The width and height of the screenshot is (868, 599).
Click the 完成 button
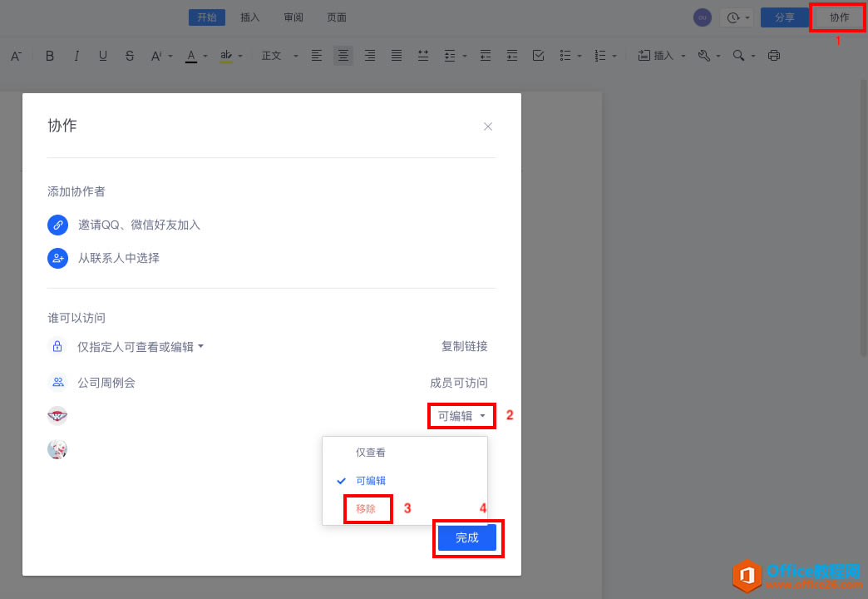(467, 537)
